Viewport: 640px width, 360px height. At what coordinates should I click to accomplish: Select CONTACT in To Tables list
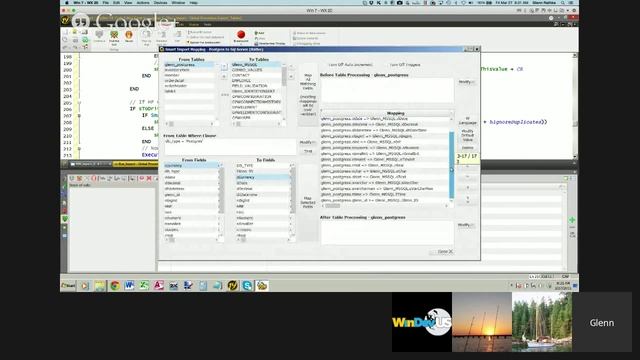[256, 75]
